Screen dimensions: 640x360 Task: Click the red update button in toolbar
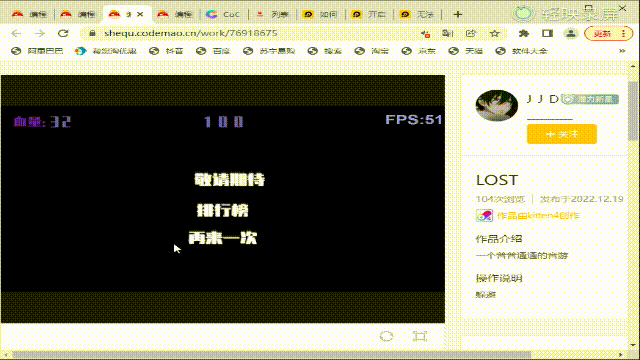[x=608, y=33]
